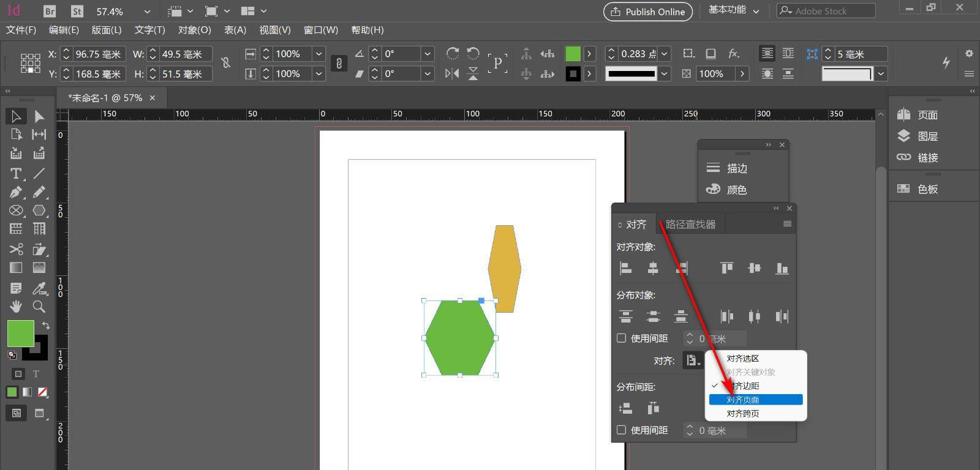This screenshot has height=470, width=980.
Task: Click the green fill color swatch
Action: coord(20,334)
